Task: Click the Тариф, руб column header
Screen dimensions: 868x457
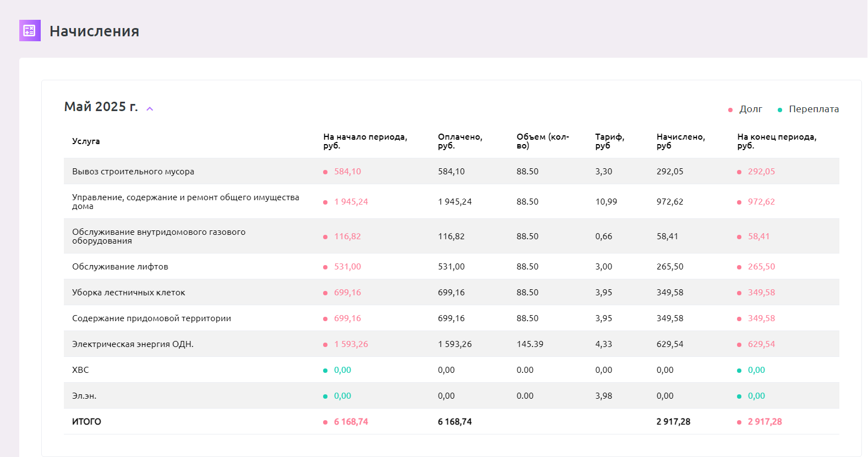Action: [609, 141]
